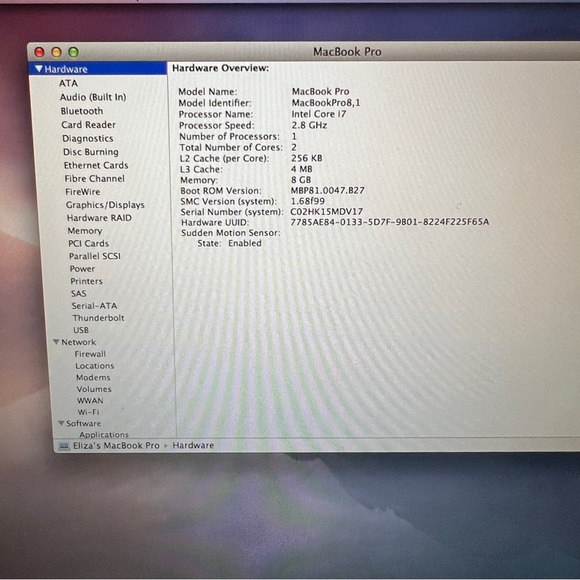This screenshot has width=580, height=580.
Task: Select Hardware RAID entry
Action: (99, 218)
